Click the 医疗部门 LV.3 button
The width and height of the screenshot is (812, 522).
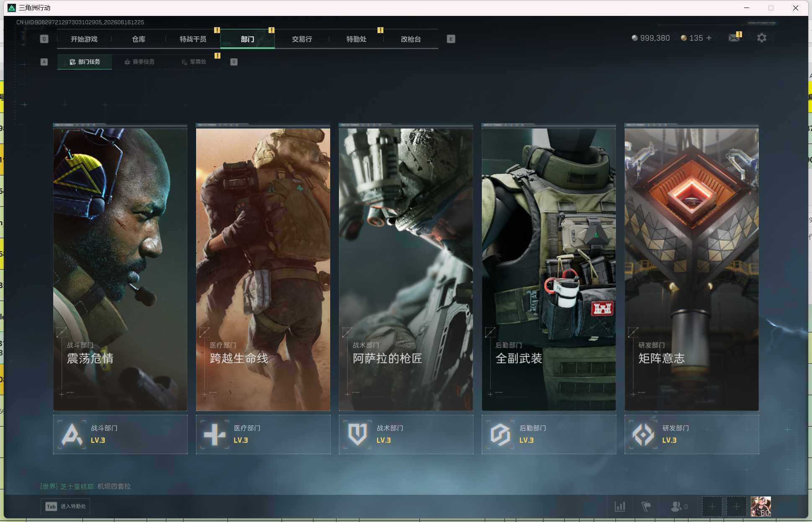(x=263, y=435)
